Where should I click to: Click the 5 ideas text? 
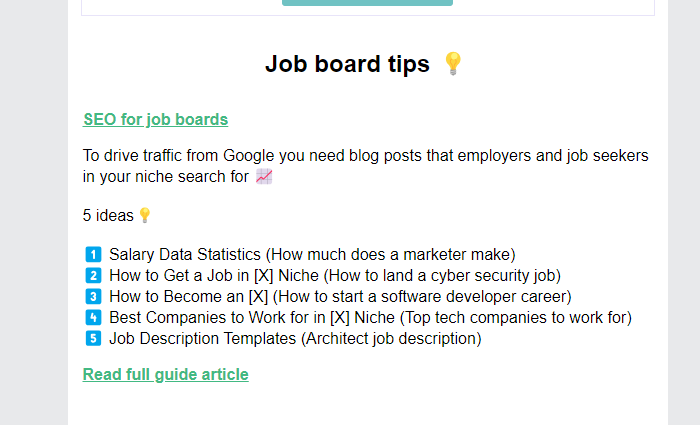[108, 216]
